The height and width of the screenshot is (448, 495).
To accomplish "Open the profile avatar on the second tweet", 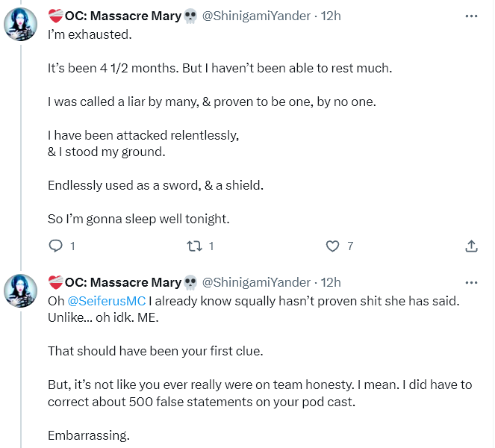I will tap(22, 292).
